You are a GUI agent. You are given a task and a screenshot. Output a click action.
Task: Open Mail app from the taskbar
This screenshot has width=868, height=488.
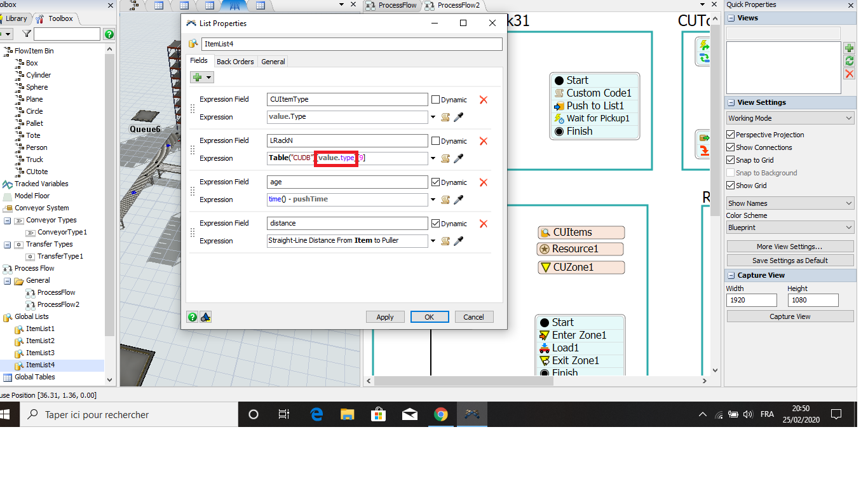(x=410, y=414)
